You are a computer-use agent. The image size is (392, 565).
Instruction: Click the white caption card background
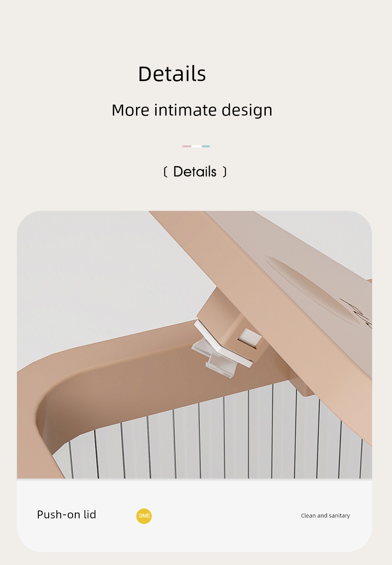194,515
